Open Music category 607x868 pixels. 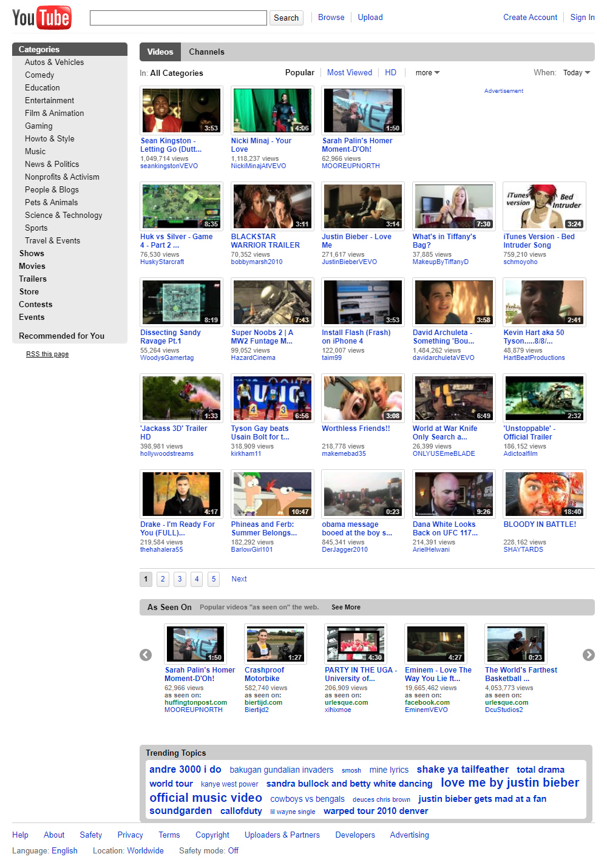[x=35, y=152]
